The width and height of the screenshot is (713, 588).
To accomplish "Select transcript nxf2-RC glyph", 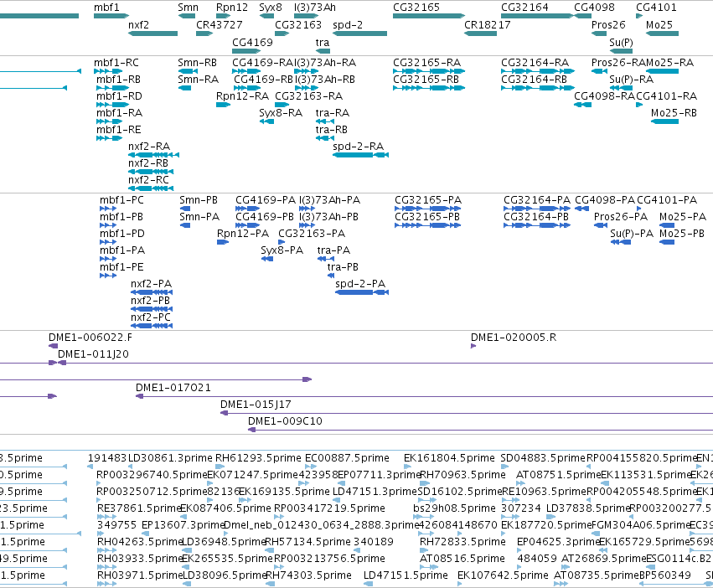I will (151, 188).
